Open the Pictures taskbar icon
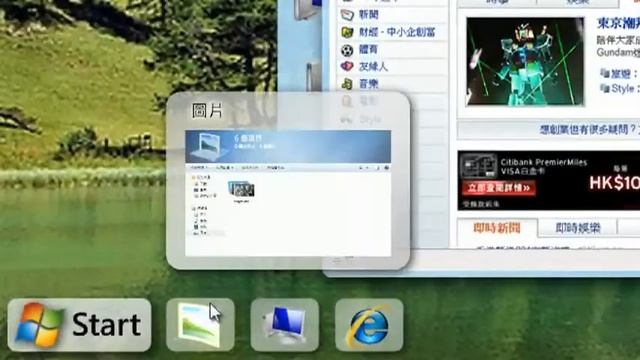640x360 pixels. point(200,325)
